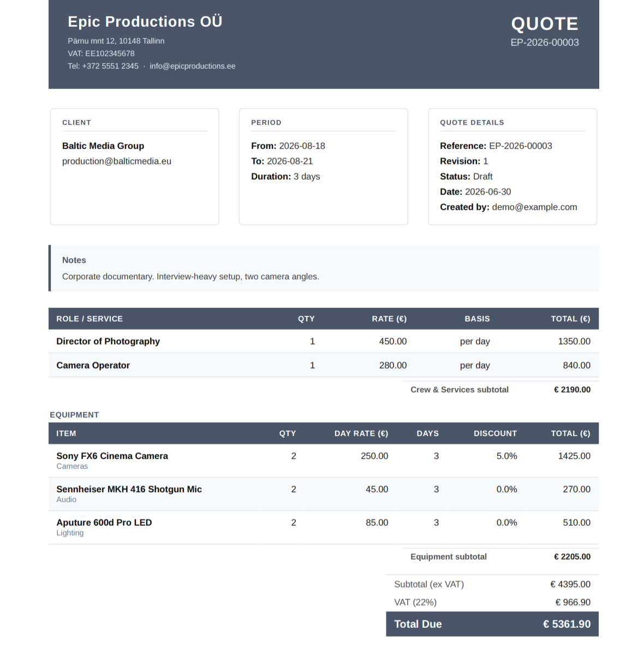The image size is (644, 648).
Task: Select the 280.00 rate value
Action: pyautogui.click(x=393, y=365)
